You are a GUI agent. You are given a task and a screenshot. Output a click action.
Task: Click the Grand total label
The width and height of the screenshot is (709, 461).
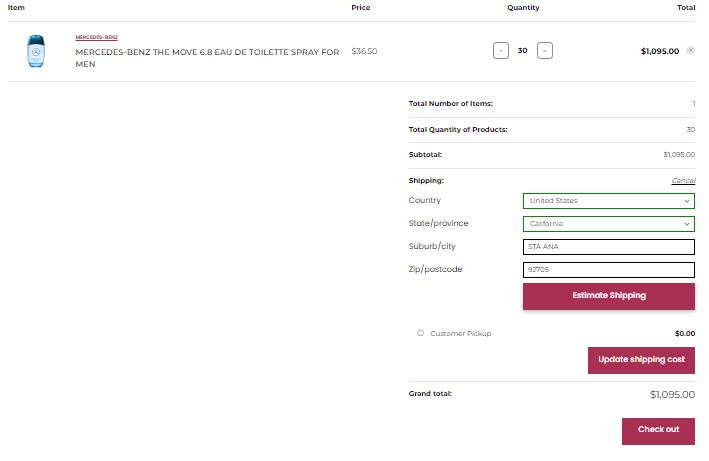coord(430,394)
